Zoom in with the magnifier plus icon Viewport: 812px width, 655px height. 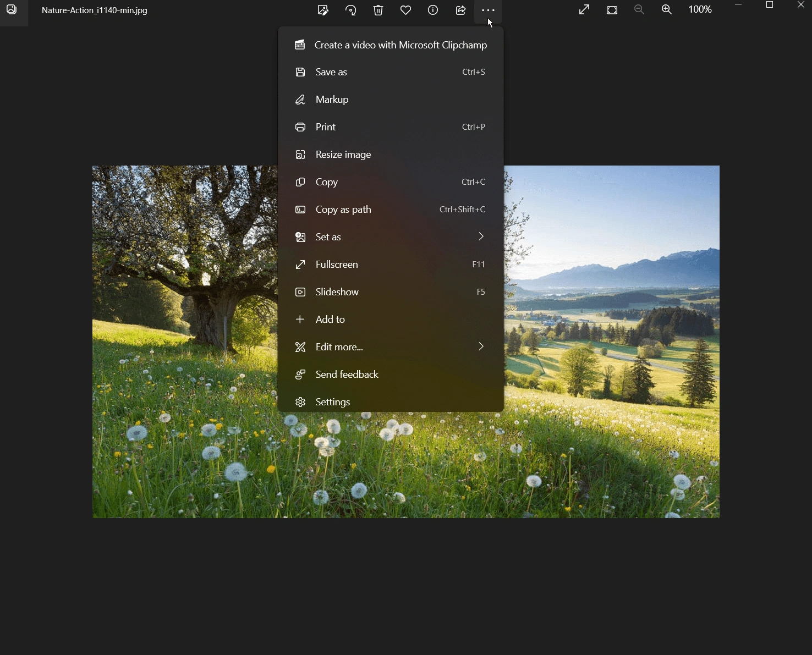point(667,10)
